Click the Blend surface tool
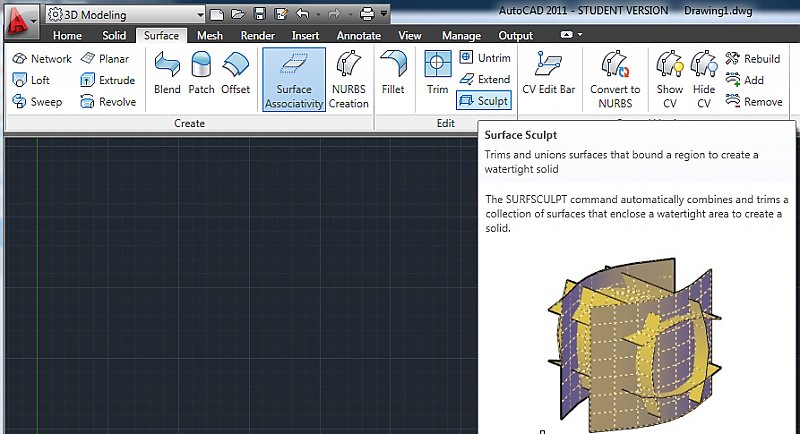Viewport: 800px width, 434px height. click(167, 72)
